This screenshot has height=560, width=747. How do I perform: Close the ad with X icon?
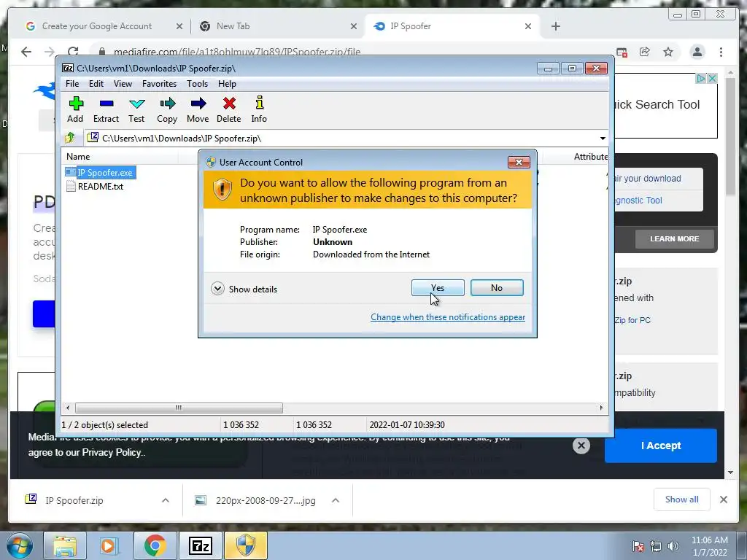[x=712, y=78]
